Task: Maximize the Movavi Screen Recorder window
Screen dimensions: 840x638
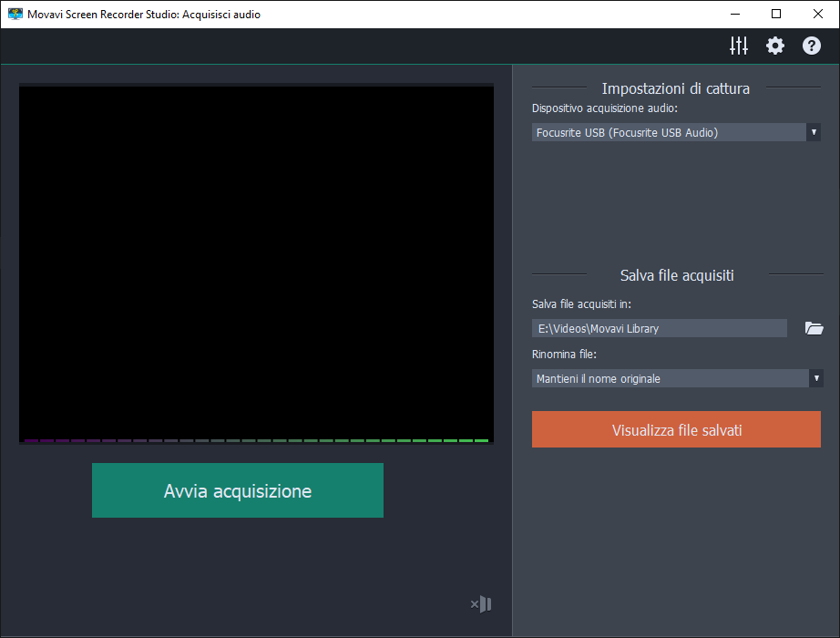Action: 775,14
